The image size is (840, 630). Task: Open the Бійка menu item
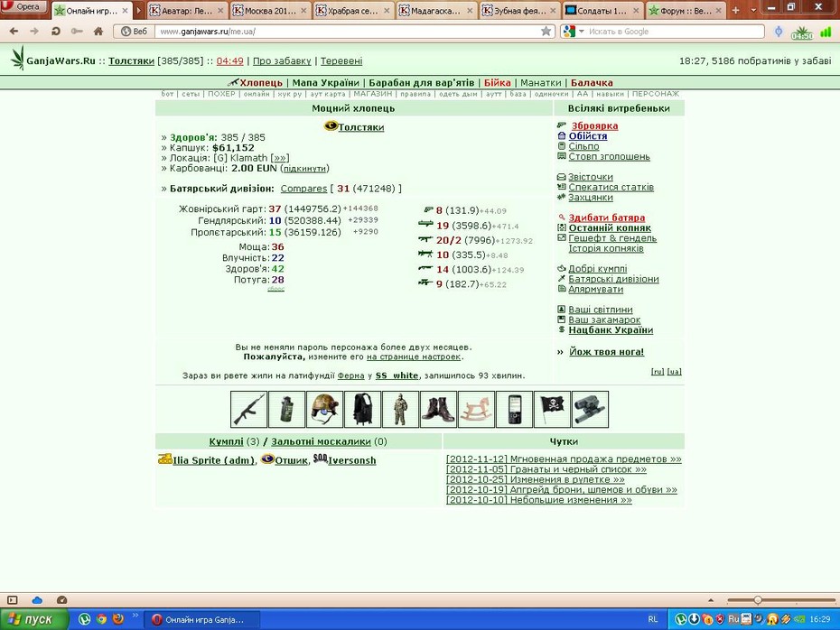497,82
